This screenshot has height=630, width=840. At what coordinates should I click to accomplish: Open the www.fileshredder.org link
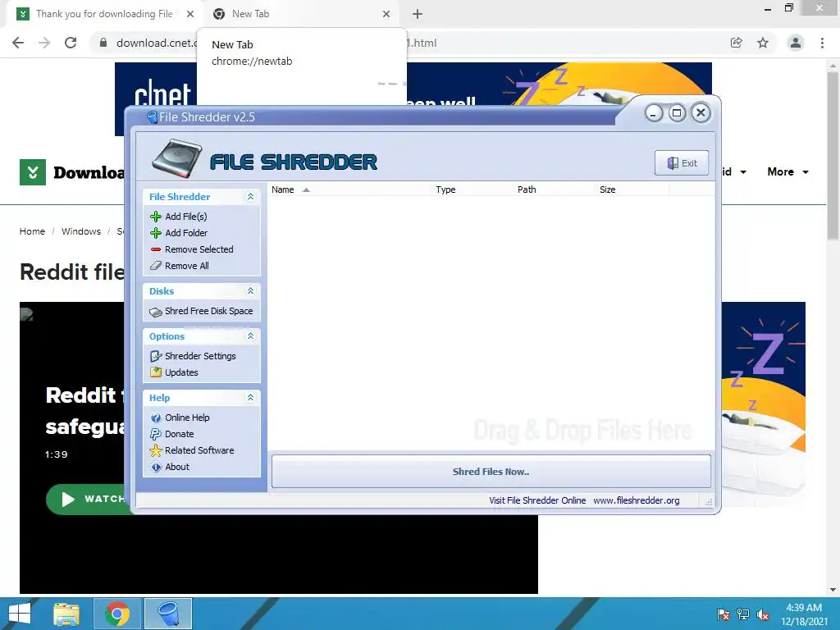(x=637, y=500)
